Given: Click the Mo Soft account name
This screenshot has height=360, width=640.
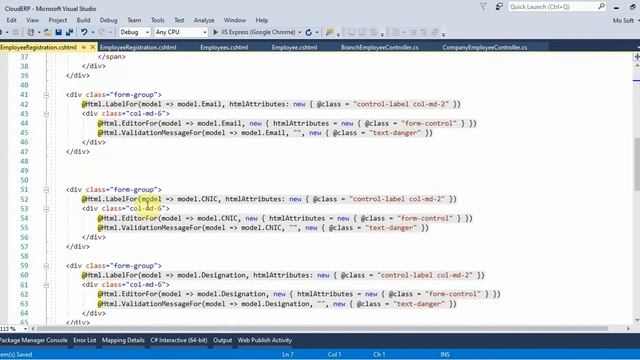Looking at the screenshot, I should click(623, 20).
